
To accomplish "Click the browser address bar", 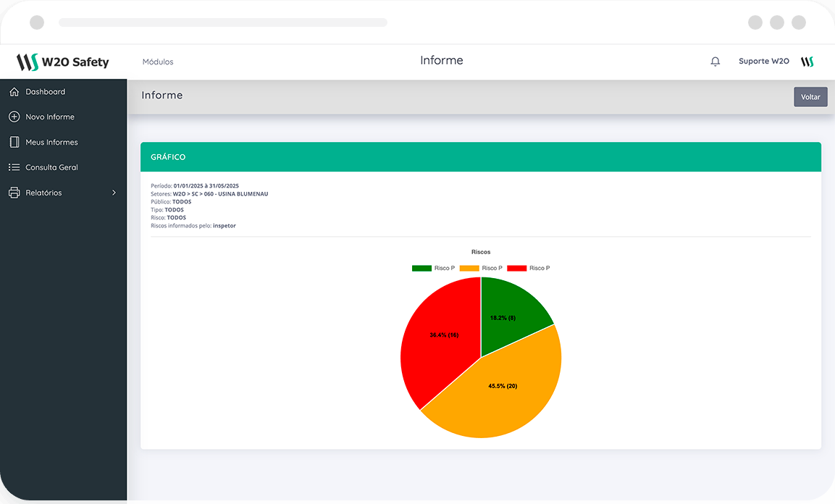I will [223, 22].
